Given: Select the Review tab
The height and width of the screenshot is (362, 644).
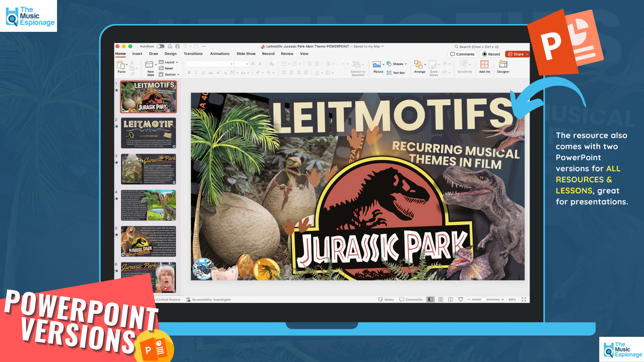Looking at the screenshot, I should (x=287, y=54).
